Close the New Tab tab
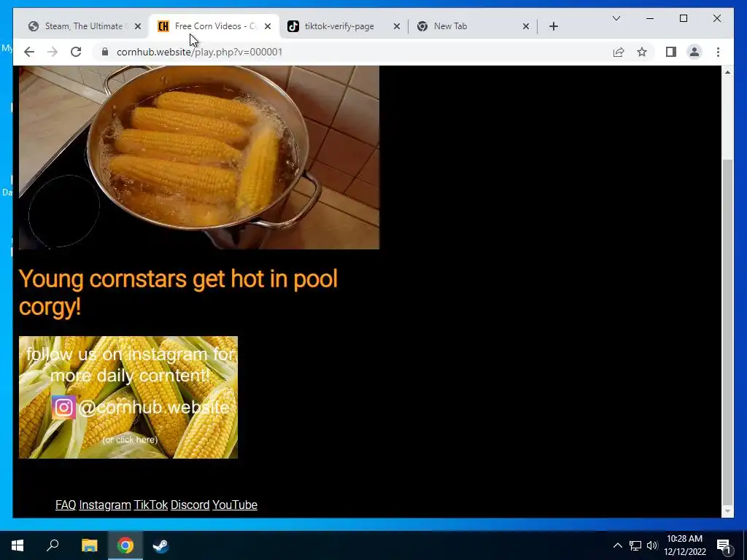 pyautogui.click(x=526, y=26)
